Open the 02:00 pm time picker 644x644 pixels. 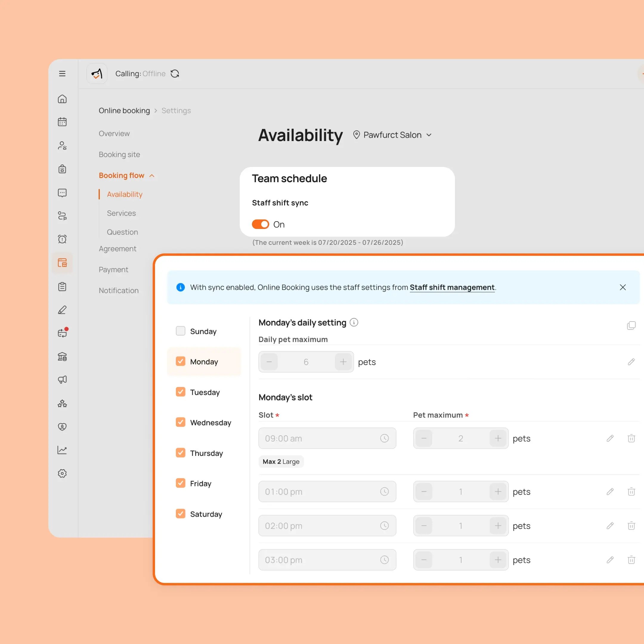327,526
